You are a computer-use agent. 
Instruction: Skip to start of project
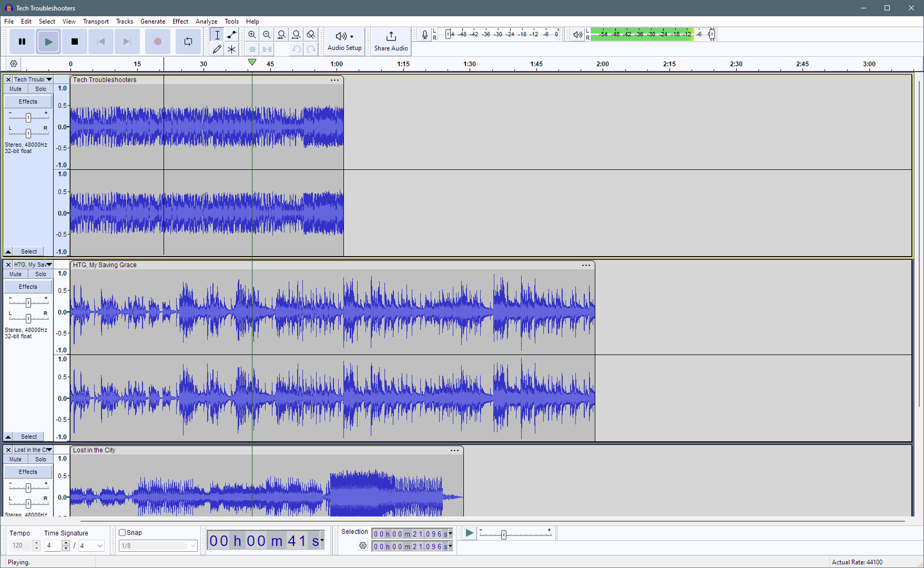tap(101, 41)
